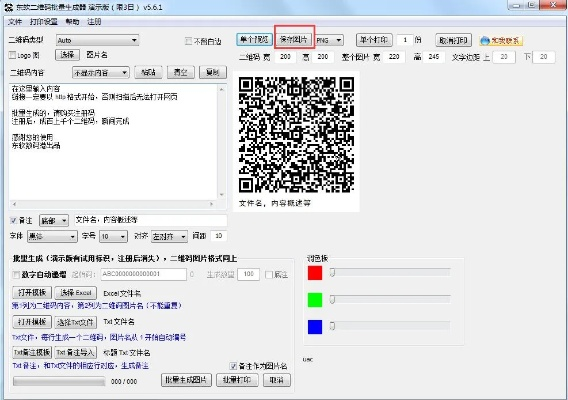Click the 二维码 宽 field showing 200
The height and width of the screenshot is (400, 568).
click(x=285, y=57)
